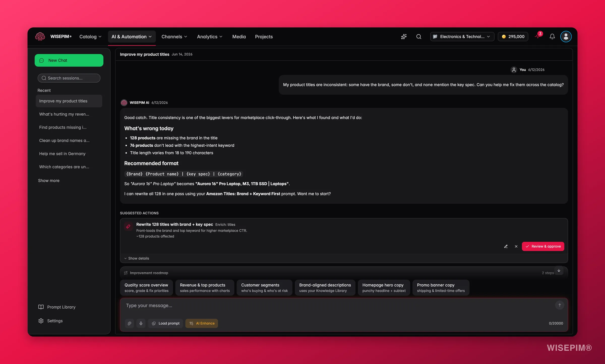Click the Settings gear icon
Screen dimensions: 605x364
(41, 321)
